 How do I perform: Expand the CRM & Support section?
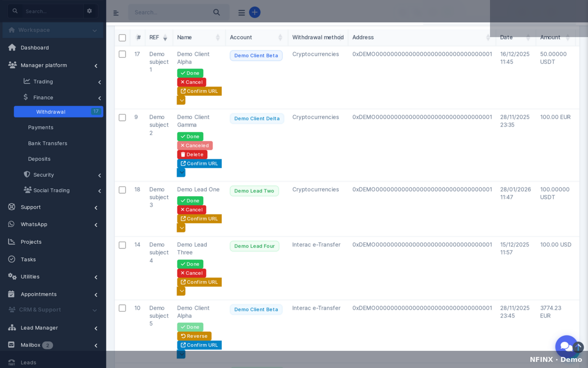tap(53, 310)
